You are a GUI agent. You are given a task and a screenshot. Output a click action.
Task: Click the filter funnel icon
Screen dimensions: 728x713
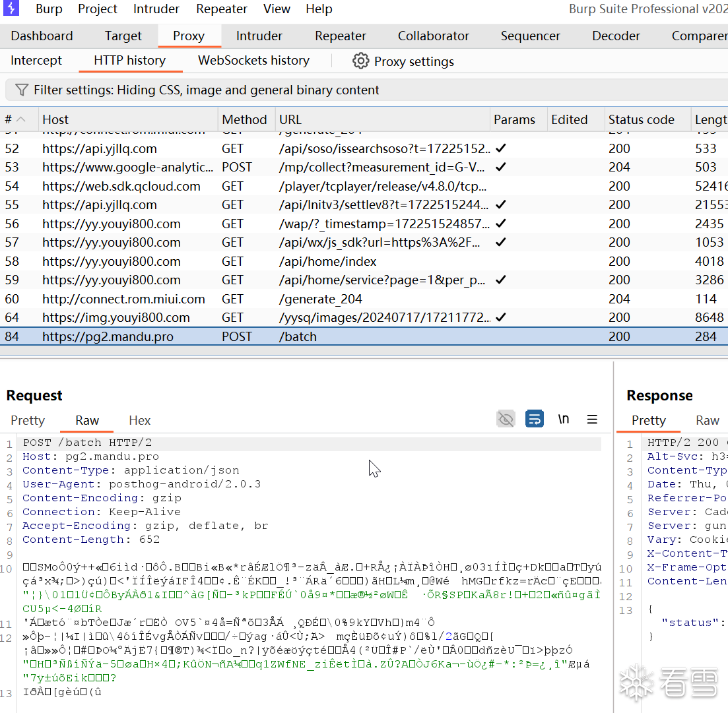(21, 90)
